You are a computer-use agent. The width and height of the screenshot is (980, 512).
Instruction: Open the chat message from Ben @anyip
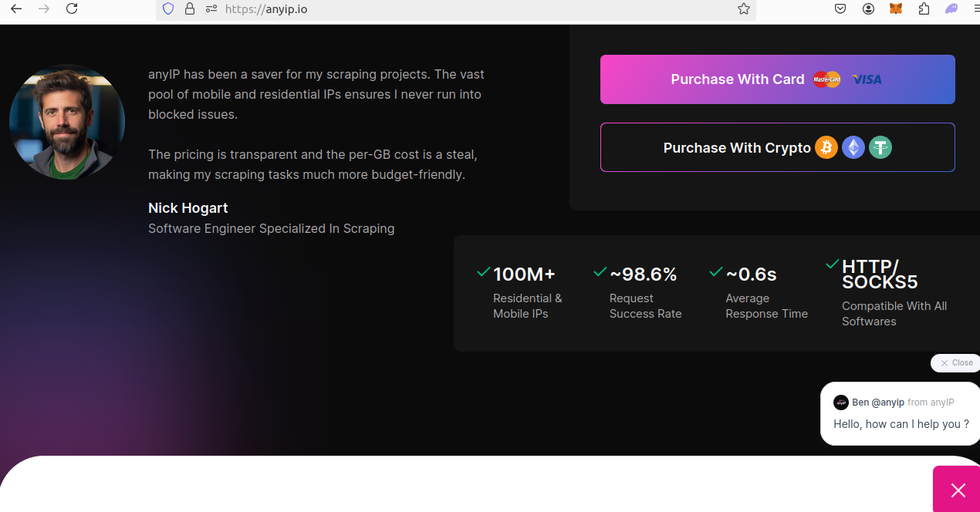901,415
